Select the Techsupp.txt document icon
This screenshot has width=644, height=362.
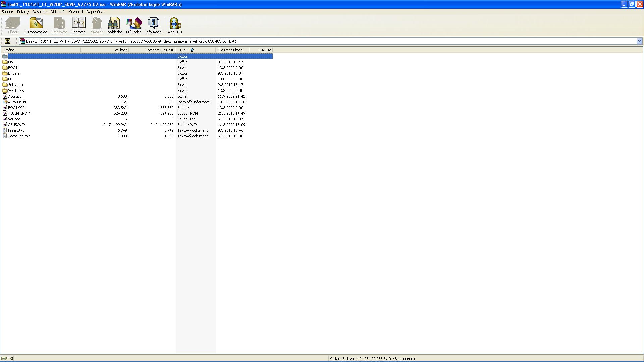click(5, 136)
